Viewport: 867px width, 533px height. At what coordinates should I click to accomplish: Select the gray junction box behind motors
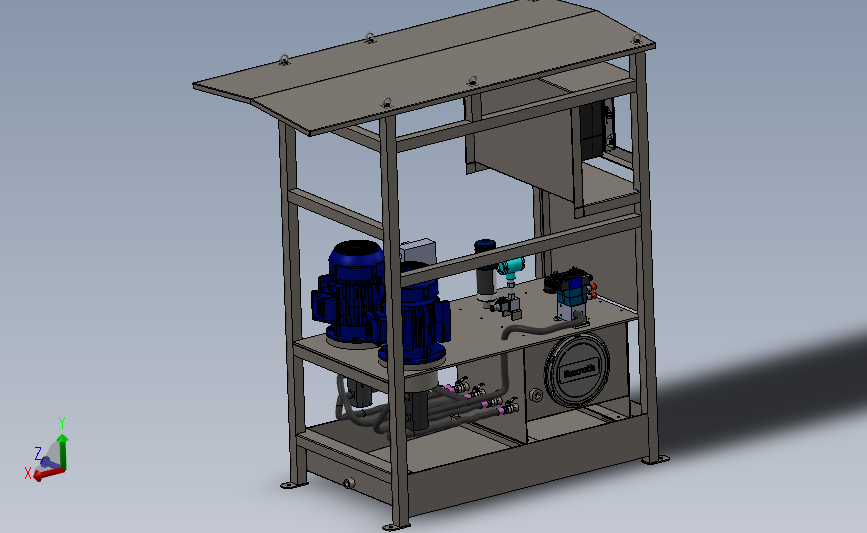pyautogui.click(x=418, y=250)
